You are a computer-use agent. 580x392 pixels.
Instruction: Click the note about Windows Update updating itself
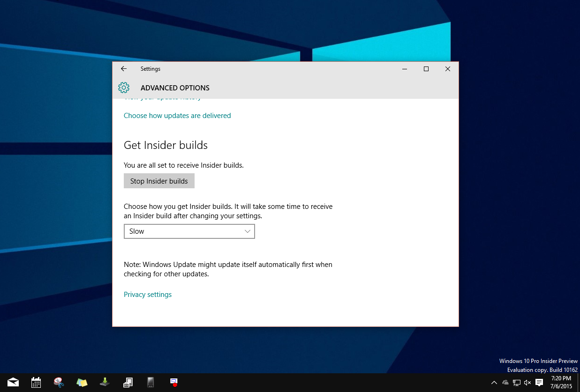pyautogui.click(x=228, y=269)
